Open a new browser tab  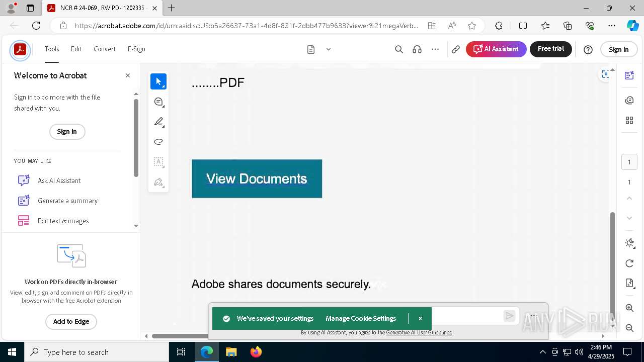tap(172, 8)
